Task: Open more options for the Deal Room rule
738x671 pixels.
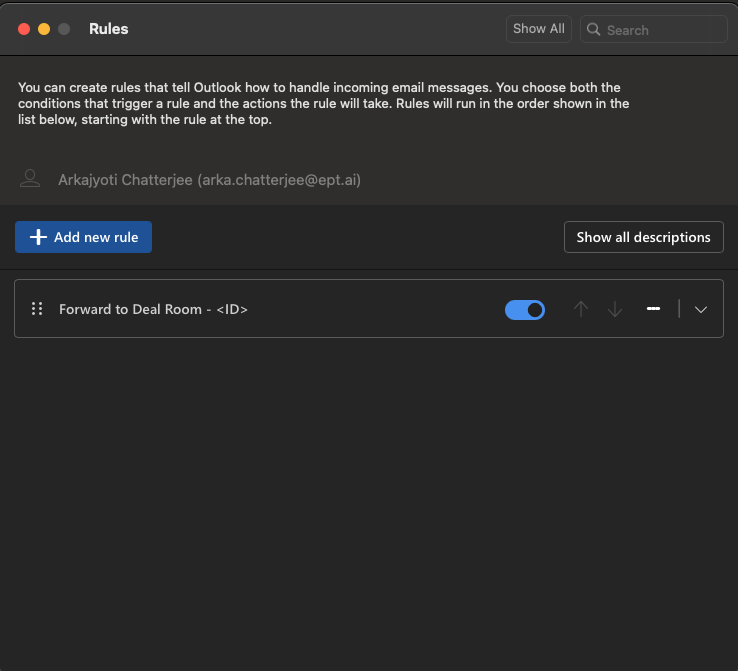Action: click(x=653, y=309)
